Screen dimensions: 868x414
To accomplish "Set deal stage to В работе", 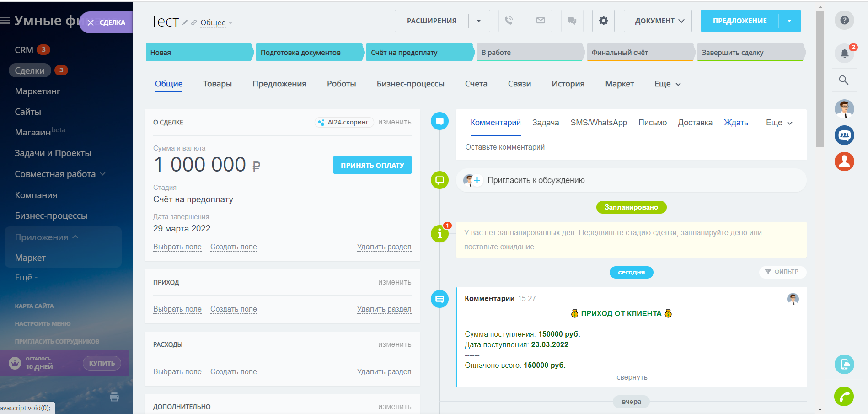I will [529, 52].
